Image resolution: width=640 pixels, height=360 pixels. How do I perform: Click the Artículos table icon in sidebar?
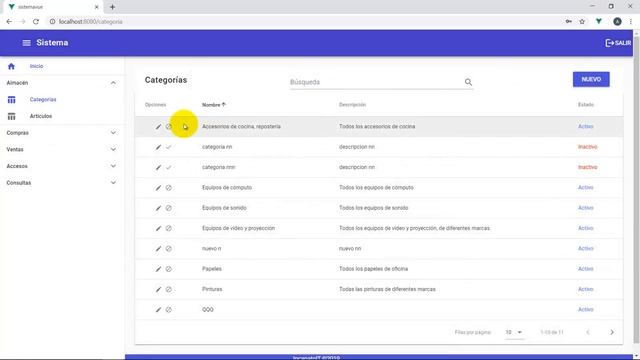(11, 116)
